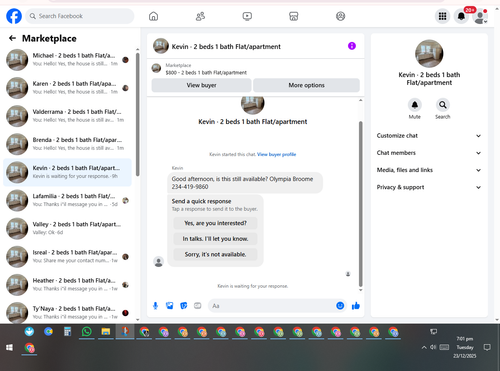Open Calculator from the taskbar
Image resolution: width=500 pixels, height=371 pixels.
(x=67, y=332)
